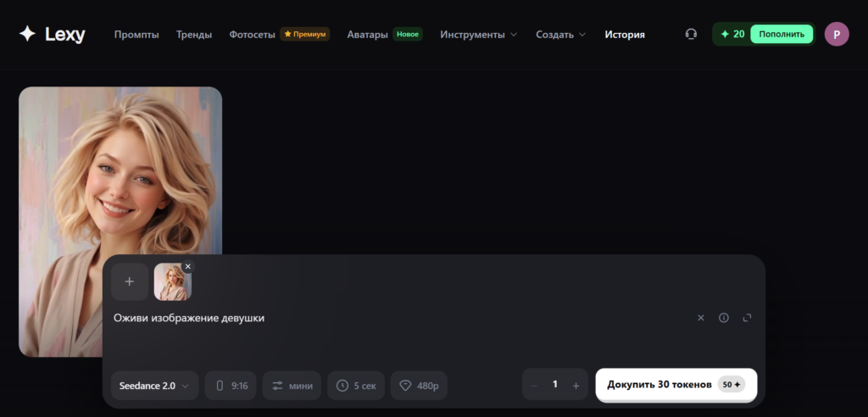
Task: Change the 480p quality option
Action: coord(419,386)
